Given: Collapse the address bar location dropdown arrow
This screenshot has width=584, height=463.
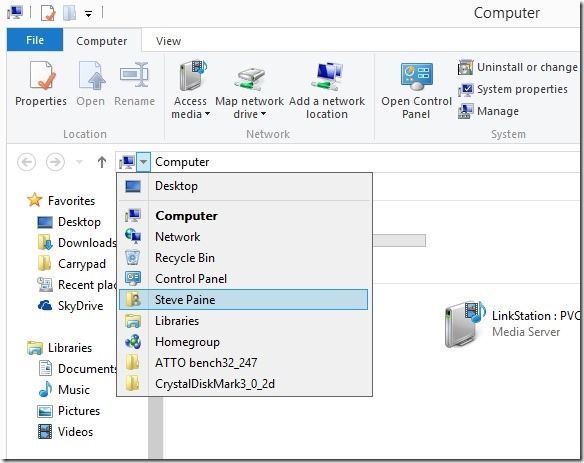Looking at the screenshot, I should click(143, 162).
